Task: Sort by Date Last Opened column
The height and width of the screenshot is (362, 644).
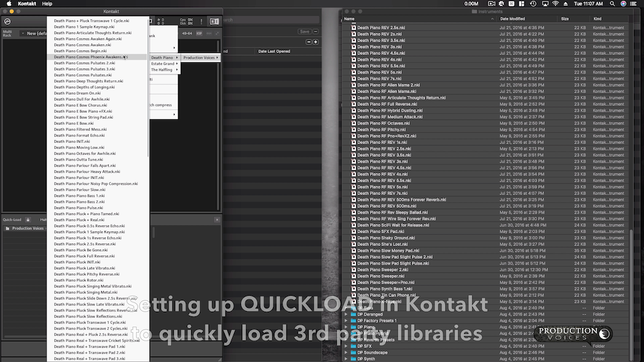Action: click(274, 52)
